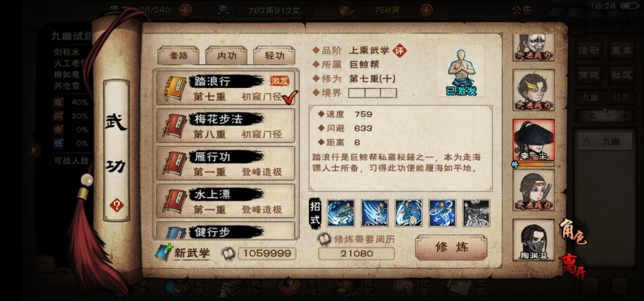This screenshot has width=644, height=301.
Task: Select the second skill move icon
Action: click(x=374, y=213)
